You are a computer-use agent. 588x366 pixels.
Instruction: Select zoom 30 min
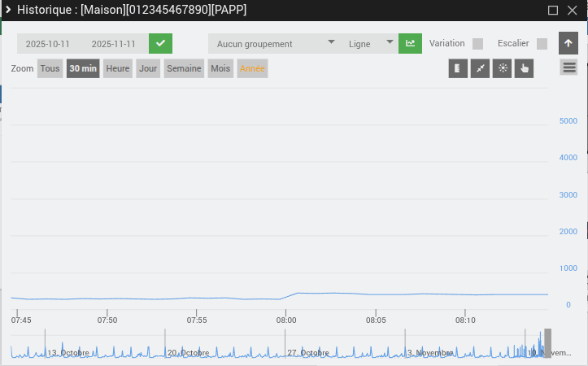[83, 68]
